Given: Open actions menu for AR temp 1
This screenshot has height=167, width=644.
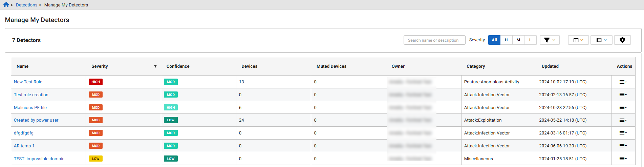Looking at the screenshot, I should click(x=623, y=146).
